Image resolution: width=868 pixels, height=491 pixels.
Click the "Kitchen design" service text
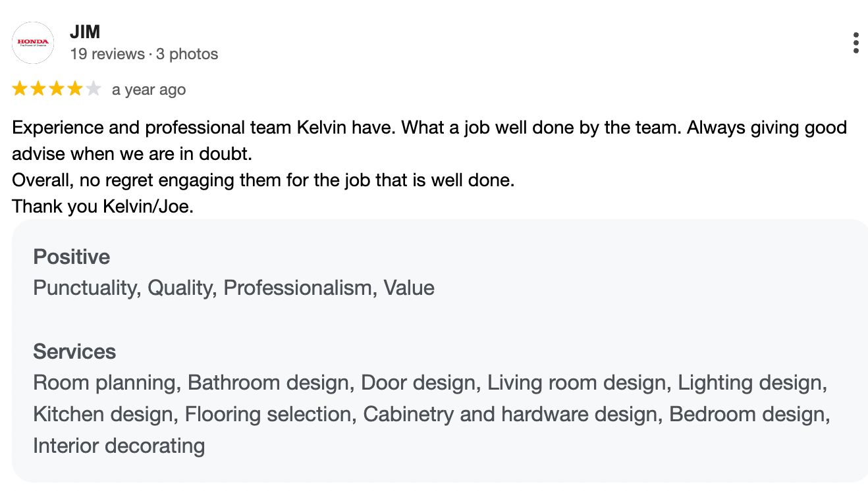pos(104,415)
